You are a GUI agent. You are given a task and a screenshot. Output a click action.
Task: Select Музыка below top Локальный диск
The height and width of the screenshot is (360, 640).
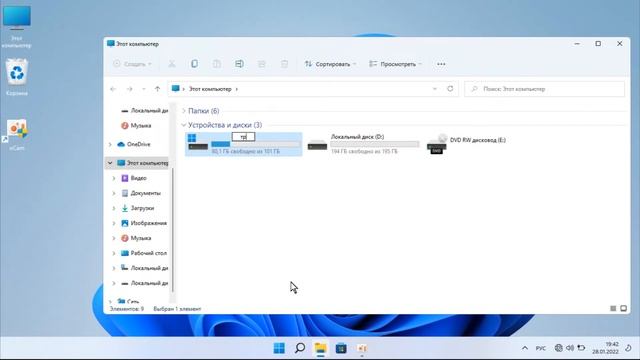136,126
